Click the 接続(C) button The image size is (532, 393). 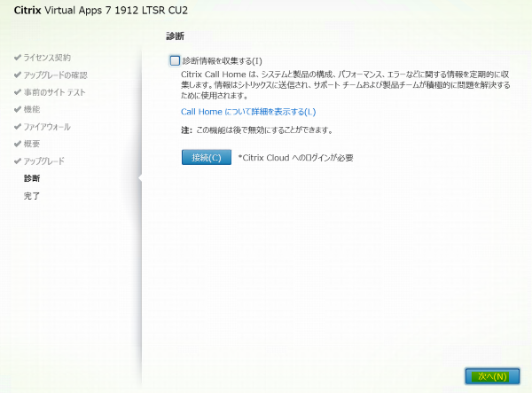[207, 158]
